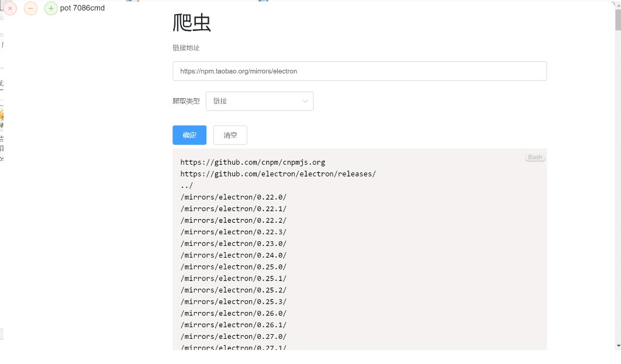This screenshot has height=364, width=621.
Task: Click result /mirrors/electron/0.25.1/
Action: point(233,278)
